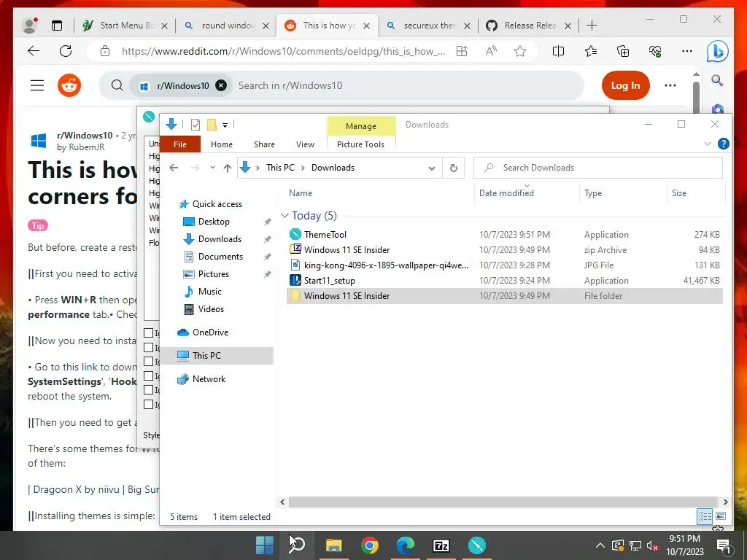Open ThemeTool taskbar icon
The height and width of the screenshot is (560, 747).
coord(477,545)
